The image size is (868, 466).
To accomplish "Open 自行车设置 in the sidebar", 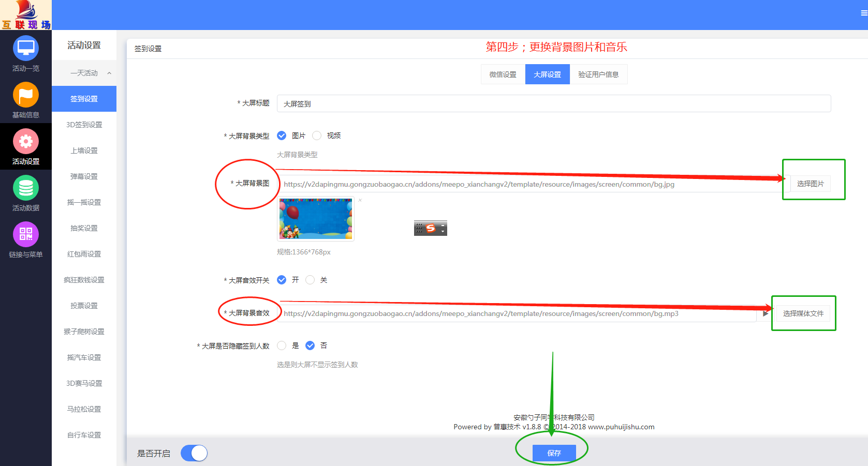I will click(x=84, y=435).
